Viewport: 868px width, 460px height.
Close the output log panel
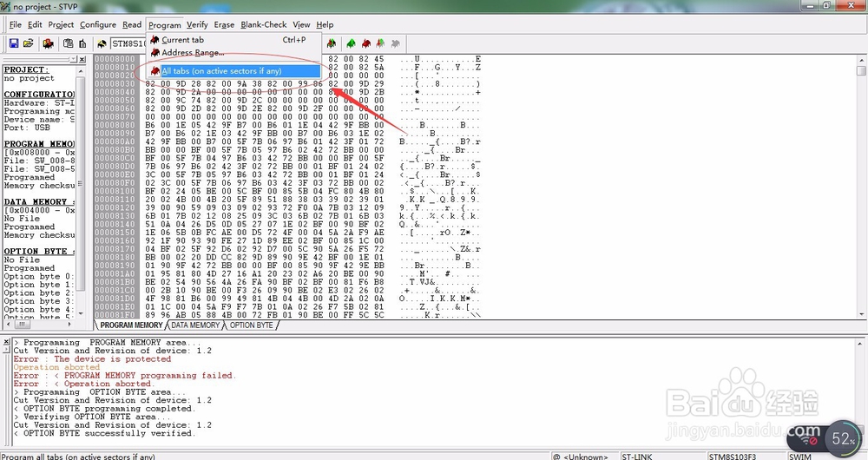coord(6,342)
